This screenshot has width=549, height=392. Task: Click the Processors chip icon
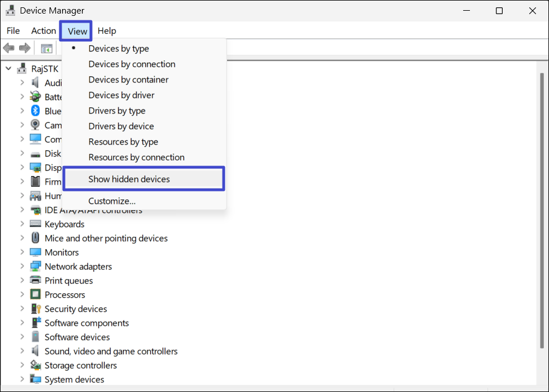click(x=36, y=295)
